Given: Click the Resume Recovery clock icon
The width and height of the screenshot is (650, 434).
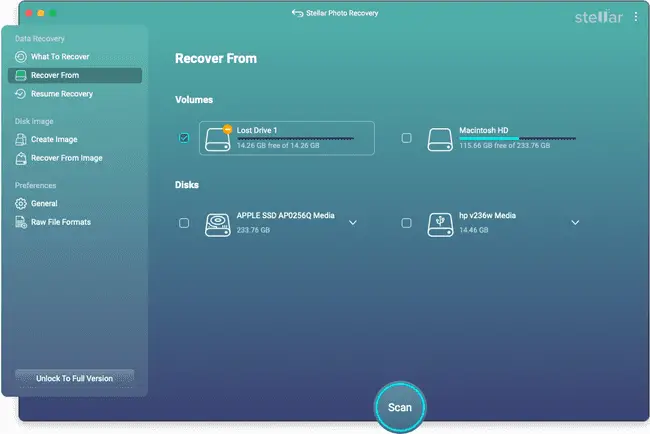Looking at the screenshot, I should point(21,94).
